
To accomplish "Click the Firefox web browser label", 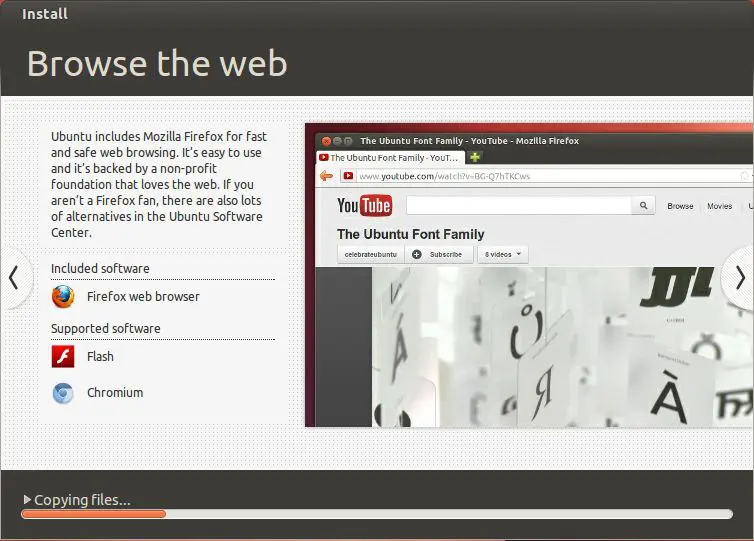I will pyautogui.click(x=143, y=297).
